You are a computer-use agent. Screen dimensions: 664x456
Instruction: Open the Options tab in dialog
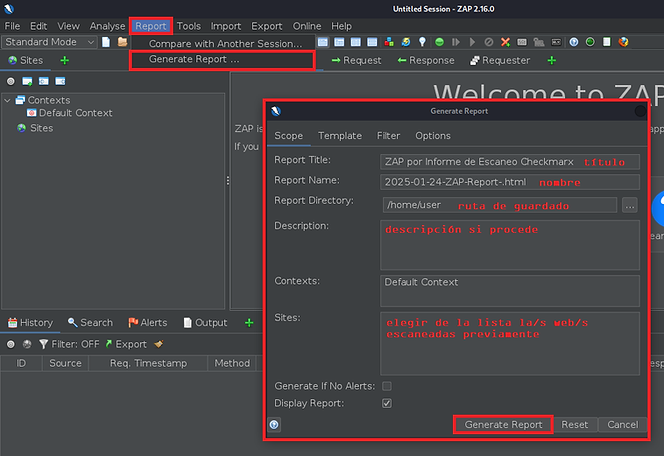[433, 136]
